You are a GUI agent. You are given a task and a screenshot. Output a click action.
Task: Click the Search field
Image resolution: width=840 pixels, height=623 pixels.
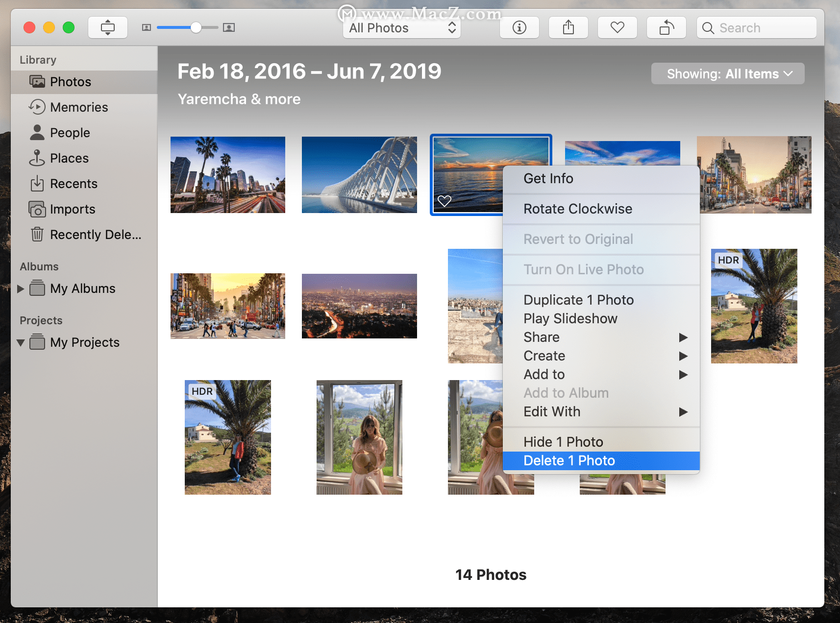point(757,27)
